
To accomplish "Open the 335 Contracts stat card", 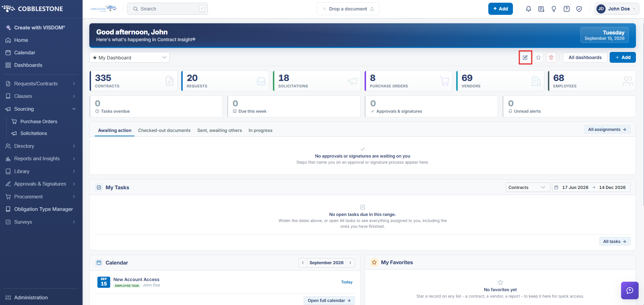I will [133, 81].
